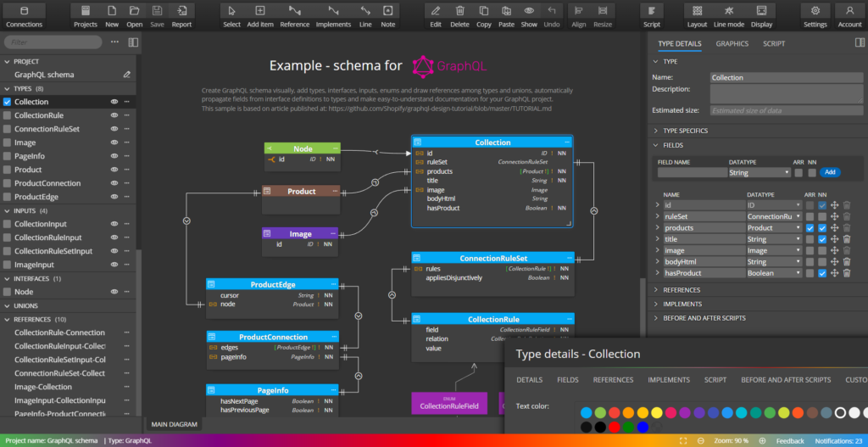Zoom out with the minus icon

[701, 441]
